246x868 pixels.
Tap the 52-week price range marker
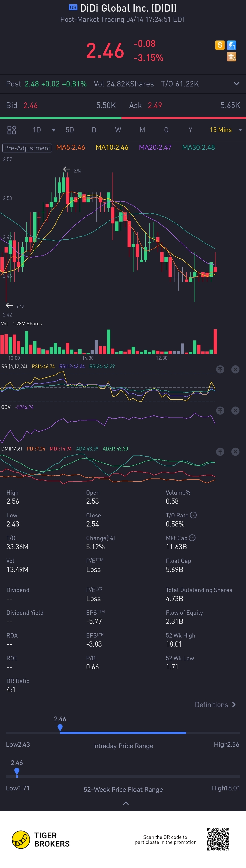pyautogui.click(x=17, y=771)
